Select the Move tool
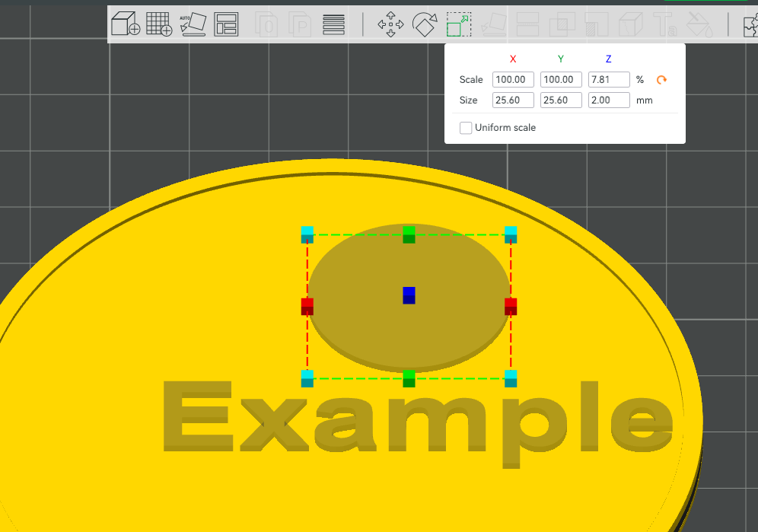758x532 pixels. pyautogui.click(x=390, y=24)
